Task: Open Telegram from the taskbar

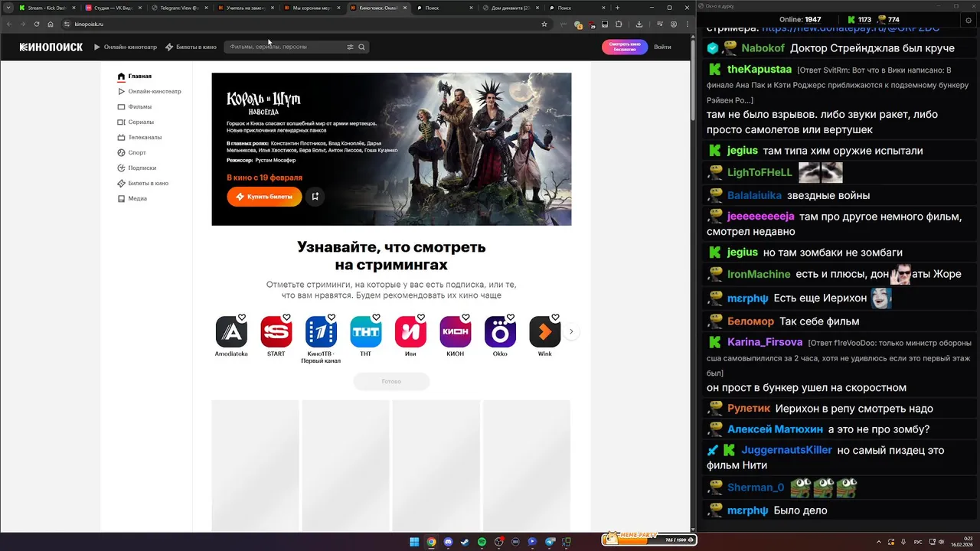Action: (x=549, y=542)
